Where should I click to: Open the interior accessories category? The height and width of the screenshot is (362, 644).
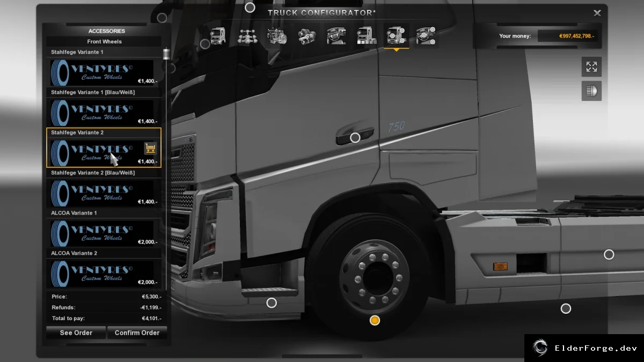(426, 36)
